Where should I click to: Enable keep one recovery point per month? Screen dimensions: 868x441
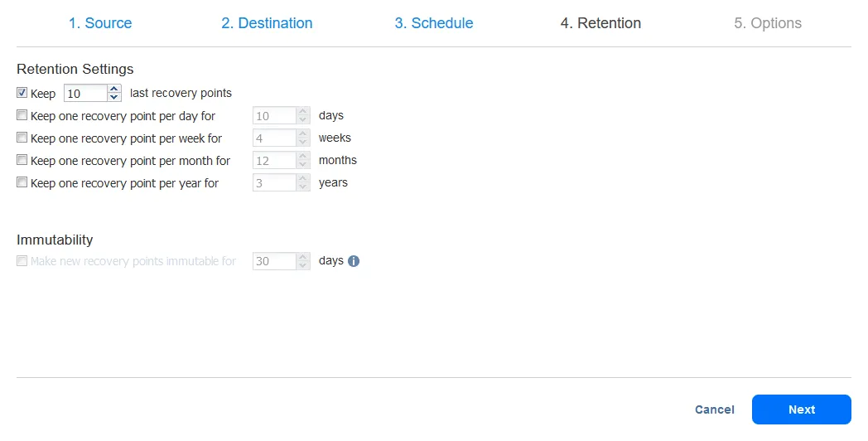tap(22, 160)
